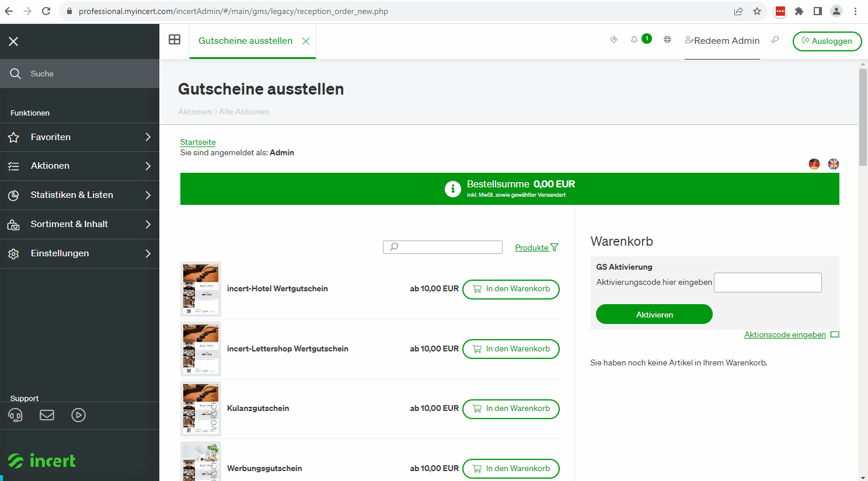Expand the Favoriten menu section
The image size is (868, 481).
point(79,137)
